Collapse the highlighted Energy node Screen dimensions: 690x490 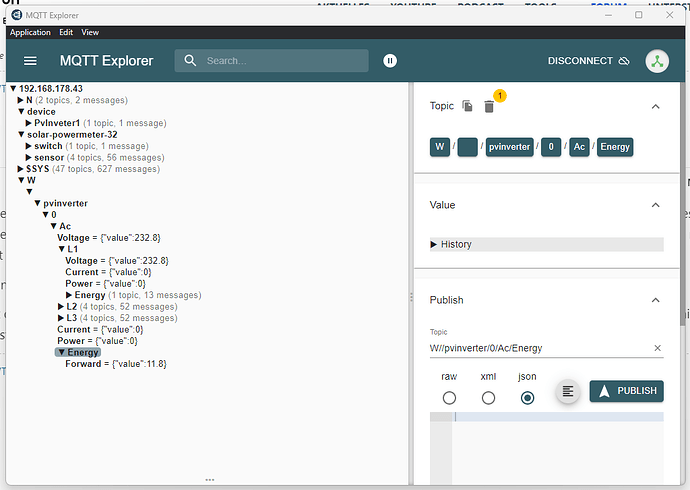(x=62, y=352)
